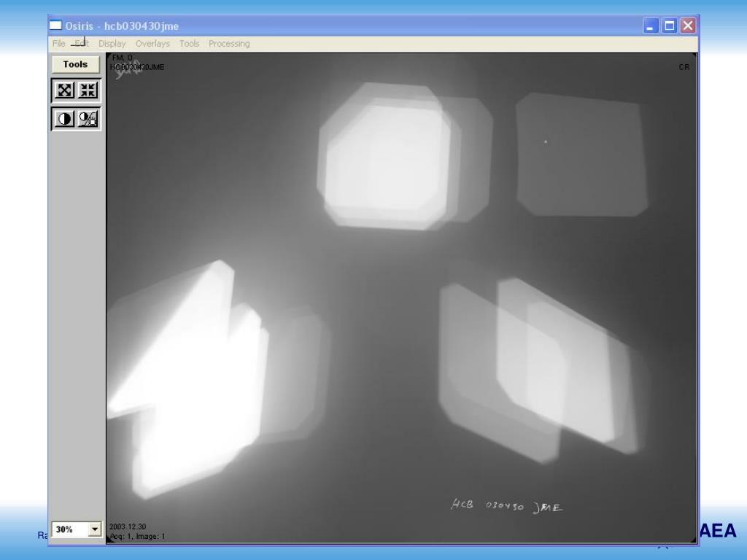This screenshot has height=560, width=747.
Task: Open the Tools menu in menu bar
Action: pos(189,43)
